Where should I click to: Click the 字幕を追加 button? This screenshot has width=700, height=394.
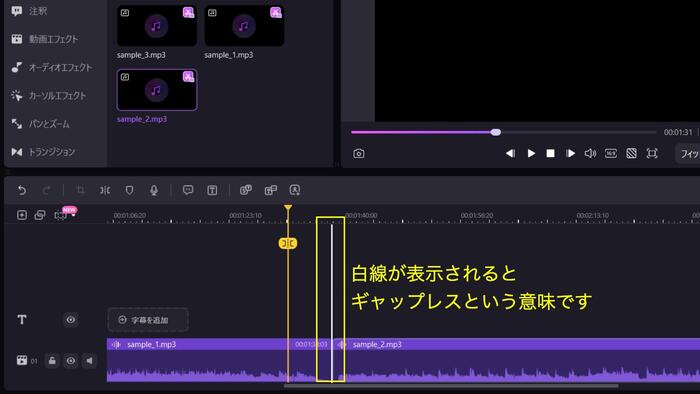click(x=148, y=320)
